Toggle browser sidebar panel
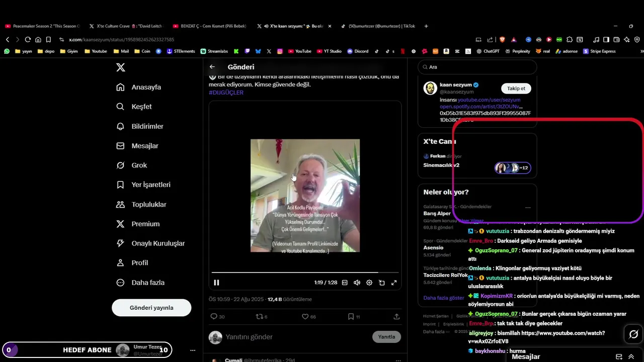The height and width of the screenshot is (362, 644). pos(606,39)
